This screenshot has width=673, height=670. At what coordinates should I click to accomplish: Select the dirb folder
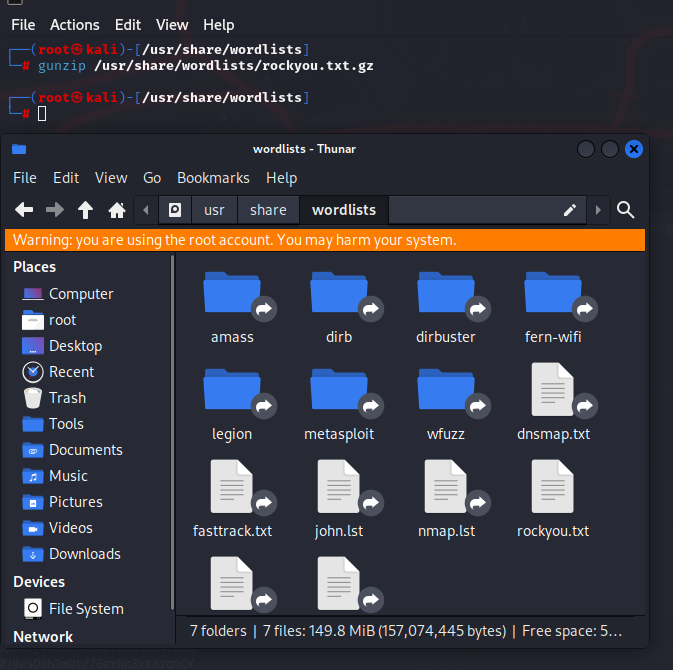pyautogui.click(x=339, y=308)
